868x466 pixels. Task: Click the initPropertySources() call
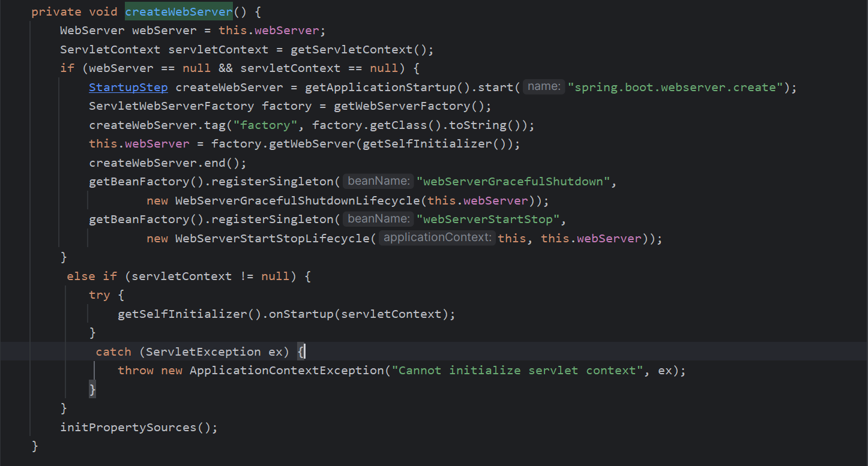point(135,427)
